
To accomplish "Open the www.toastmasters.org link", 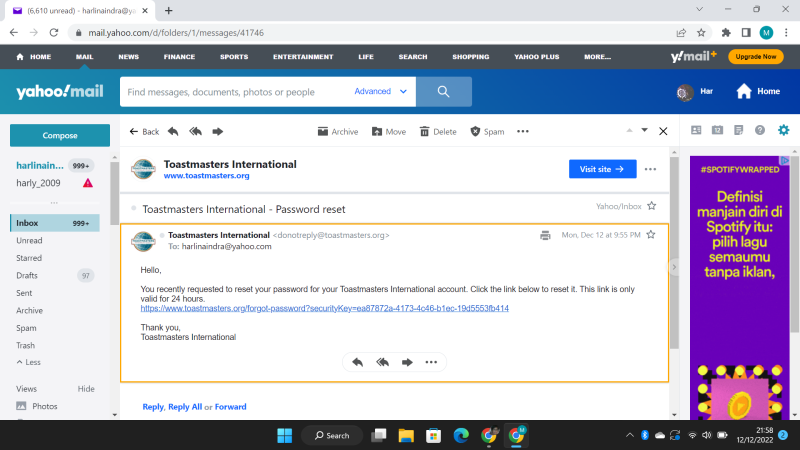I will click(206, 176).
